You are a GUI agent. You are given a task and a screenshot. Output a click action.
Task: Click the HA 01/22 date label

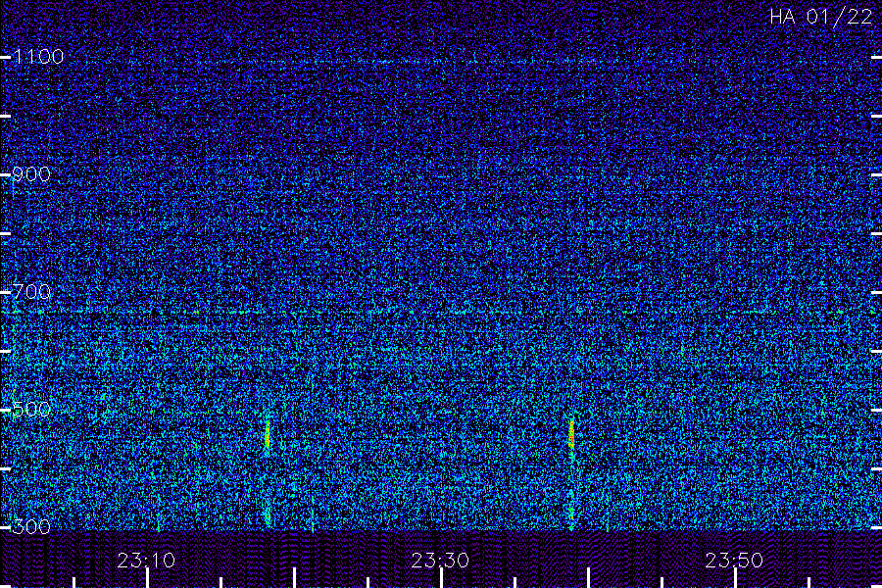[820, 17]
